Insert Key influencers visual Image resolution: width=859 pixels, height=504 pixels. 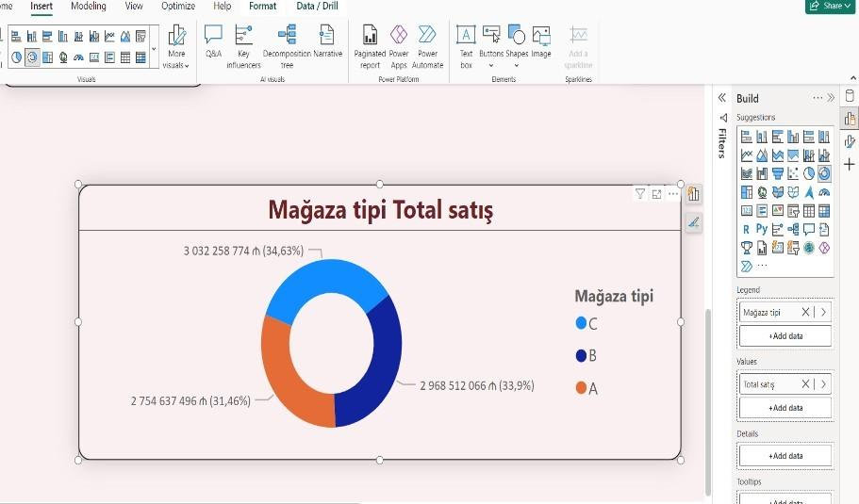[243, 46]
